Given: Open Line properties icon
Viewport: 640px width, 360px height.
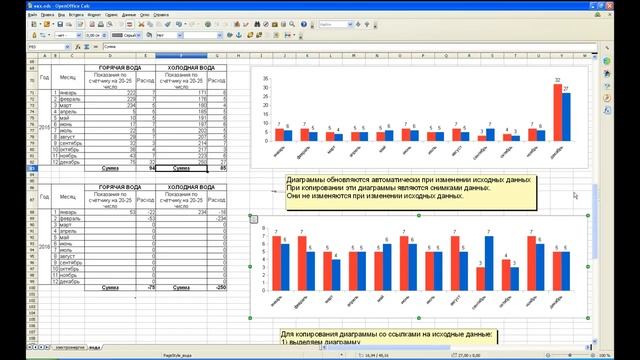Looking at the screenshot, I should click(x=34, y=35).
